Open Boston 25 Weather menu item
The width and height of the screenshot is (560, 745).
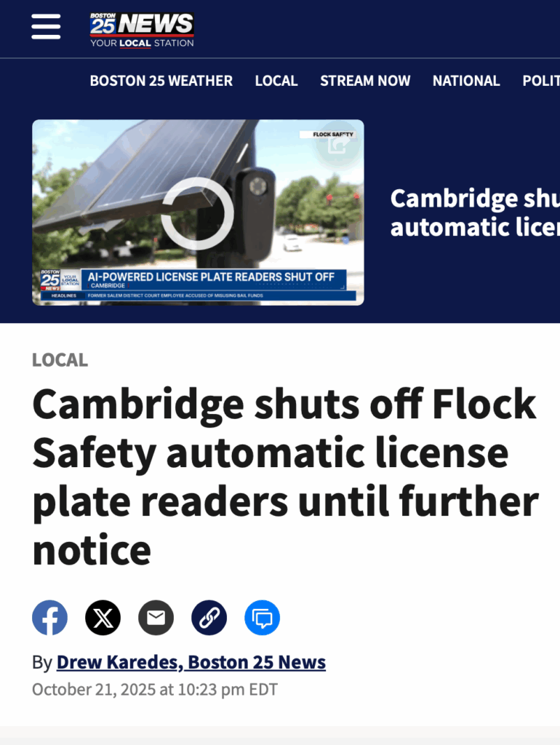pos(161,81)
